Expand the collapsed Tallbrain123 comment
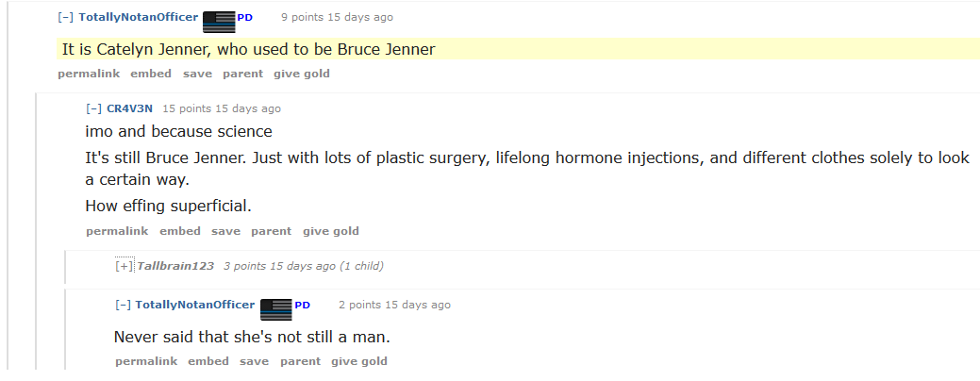The image size is (980, 381). point(124,267)
